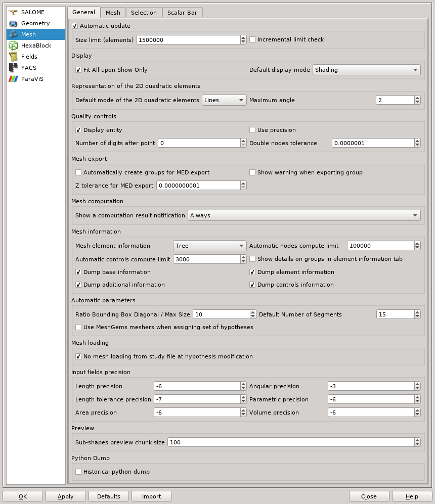Enable Use MeshGems meshers checkbox

78,327
